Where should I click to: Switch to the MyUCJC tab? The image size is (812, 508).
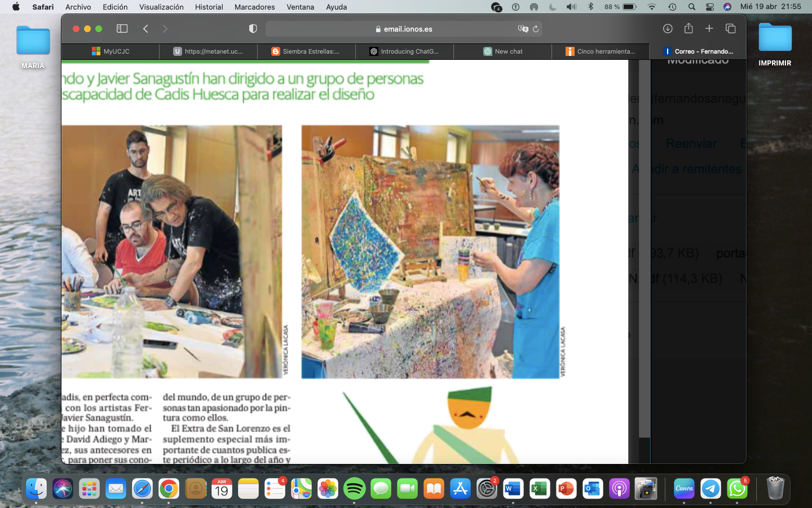[111, 51]
